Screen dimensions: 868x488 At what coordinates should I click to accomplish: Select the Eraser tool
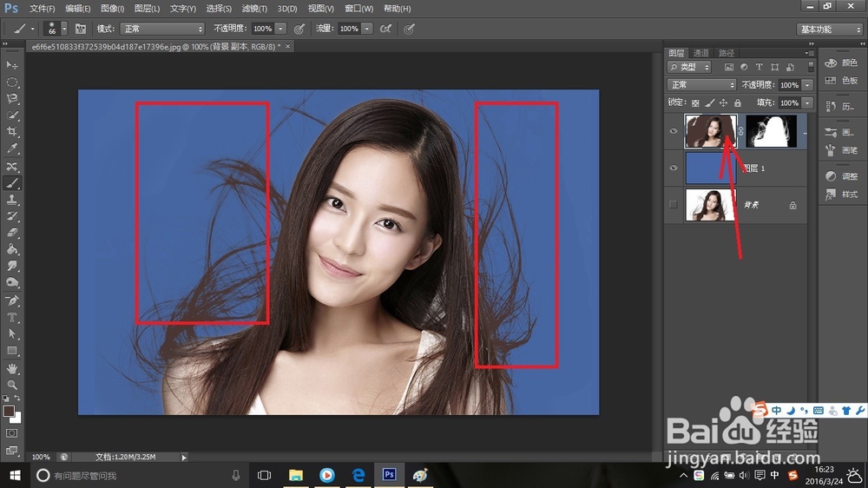coord(12,233)
